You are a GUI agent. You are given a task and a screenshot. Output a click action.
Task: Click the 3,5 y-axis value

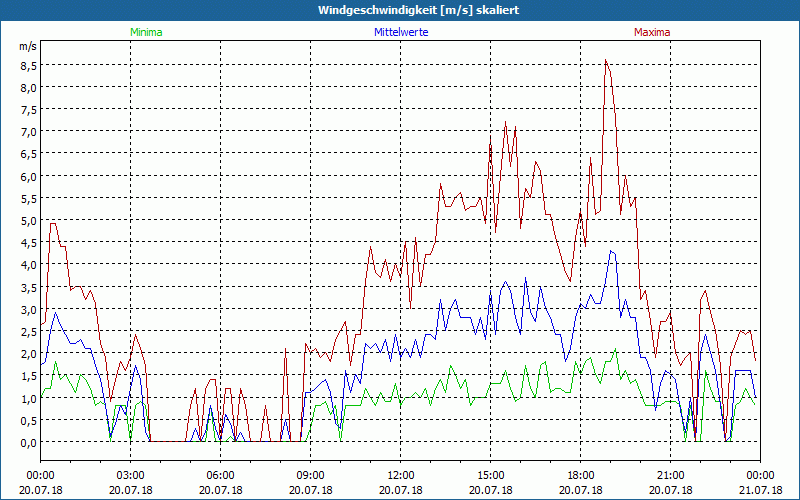click(x=29, y=288)
